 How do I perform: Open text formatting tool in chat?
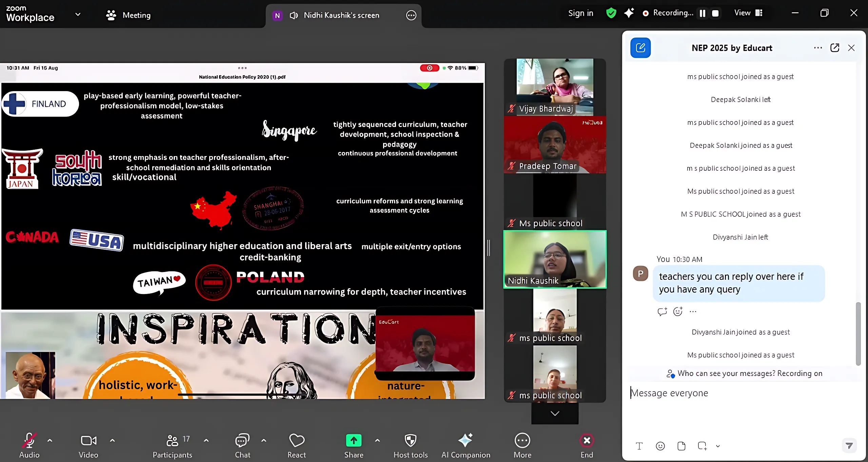click(639, 446)
